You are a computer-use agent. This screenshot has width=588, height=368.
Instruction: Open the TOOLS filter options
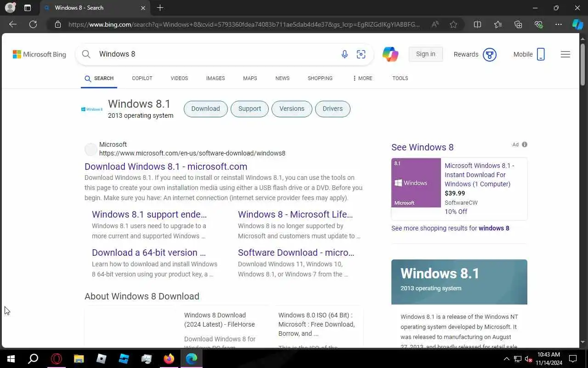click(x=400, y=78)
